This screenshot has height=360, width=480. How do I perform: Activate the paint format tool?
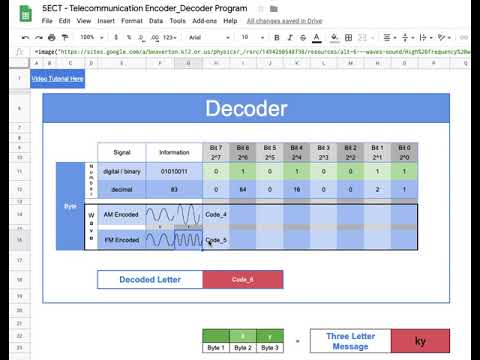pos(65,37)
